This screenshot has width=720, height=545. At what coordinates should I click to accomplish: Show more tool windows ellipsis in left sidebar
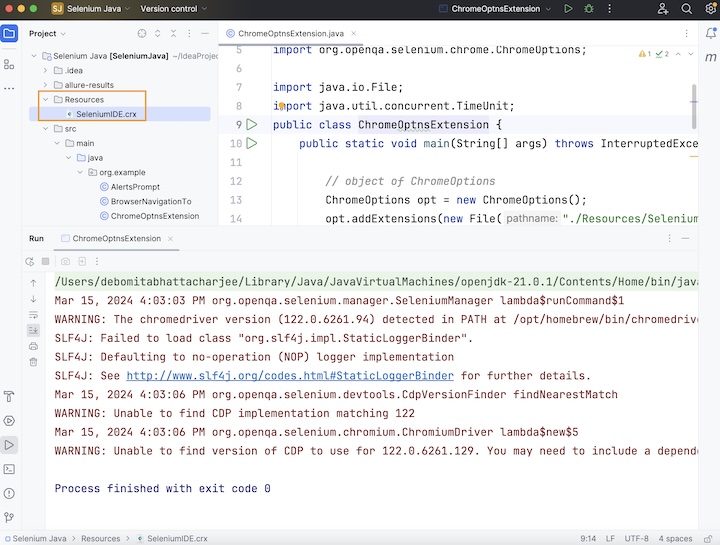9,88
